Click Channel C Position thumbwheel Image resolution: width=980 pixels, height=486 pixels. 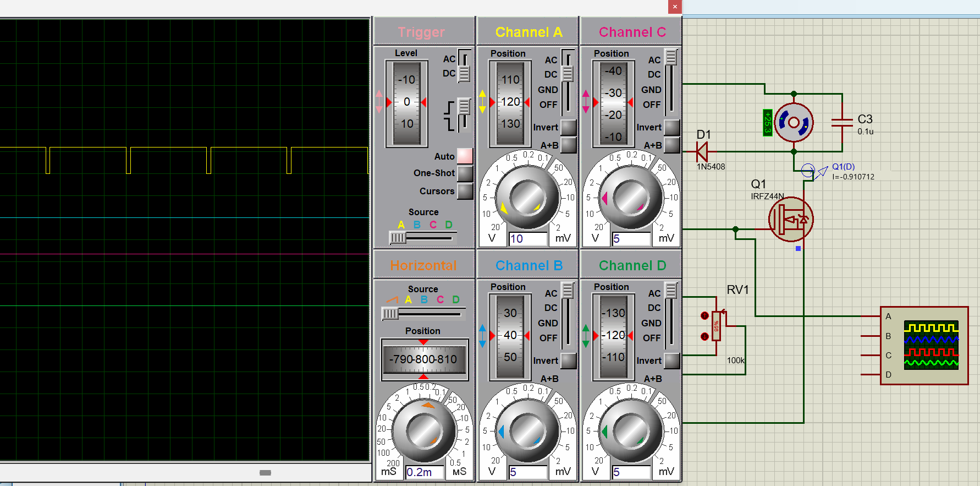coord(613,103)
